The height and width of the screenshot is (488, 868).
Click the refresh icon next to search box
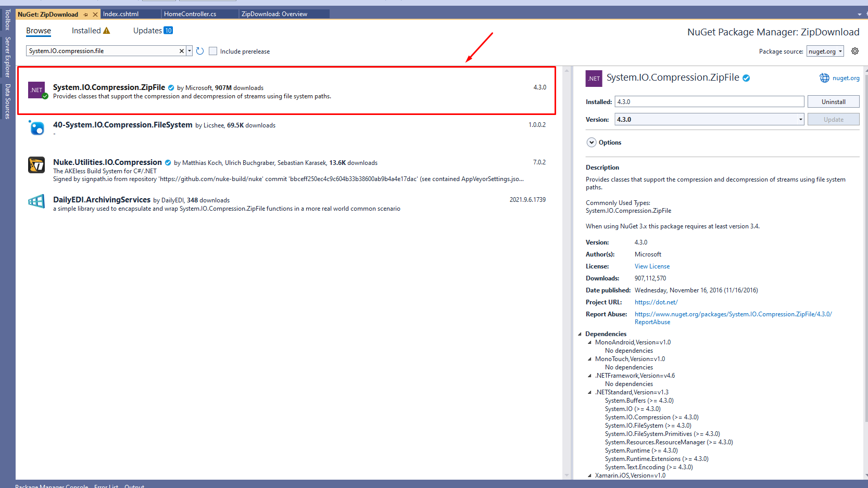pos(200,51)
